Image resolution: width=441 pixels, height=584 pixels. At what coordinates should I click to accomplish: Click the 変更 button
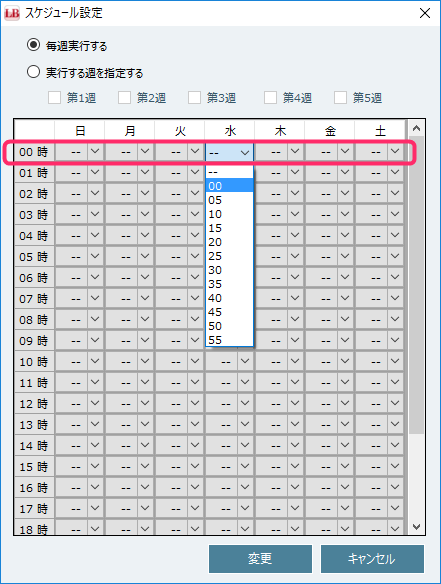260,559
